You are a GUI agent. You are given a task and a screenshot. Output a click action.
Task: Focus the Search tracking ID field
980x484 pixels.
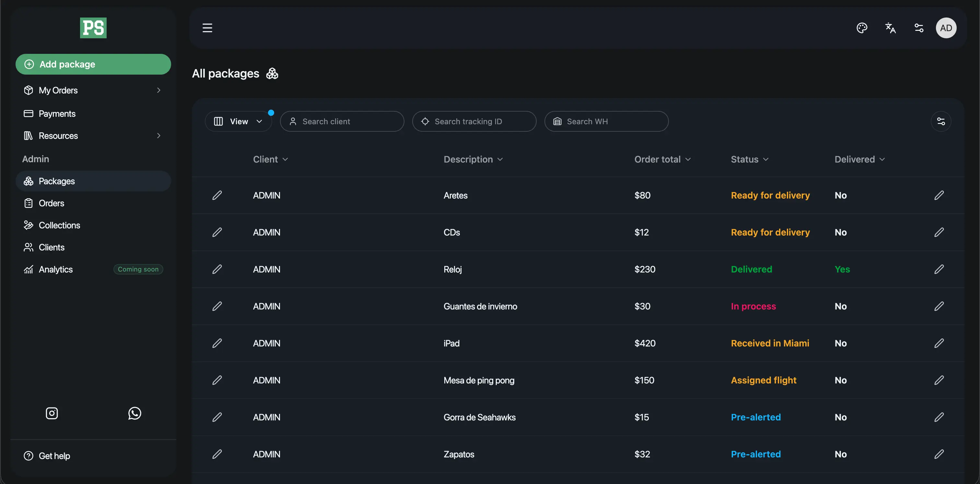click(x=474, y=121)
